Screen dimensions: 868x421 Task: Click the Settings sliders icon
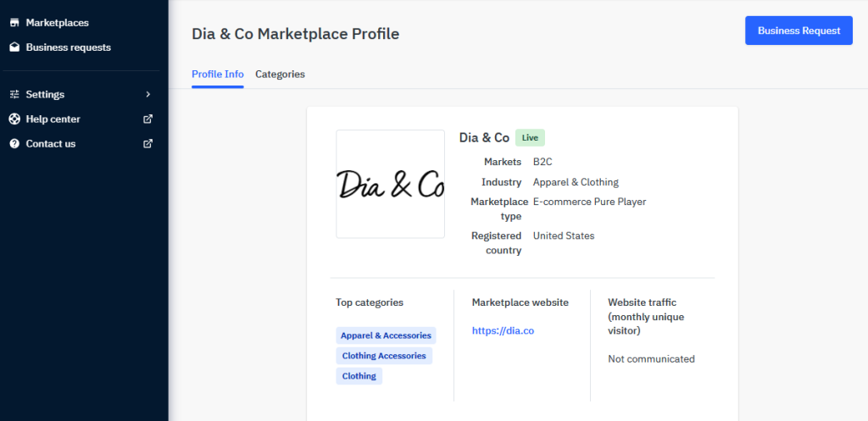pos(14,95)
